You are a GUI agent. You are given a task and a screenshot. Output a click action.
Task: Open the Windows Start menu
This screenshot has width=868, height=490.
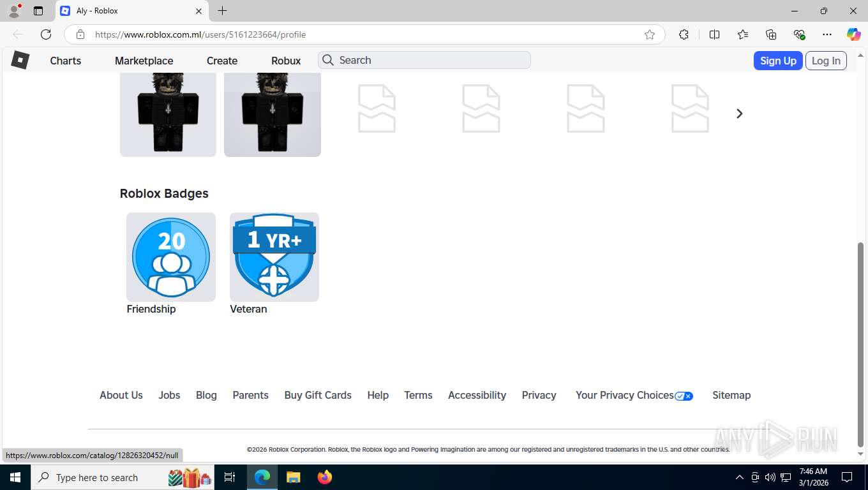pyautogui.click(x=15, y=477)
